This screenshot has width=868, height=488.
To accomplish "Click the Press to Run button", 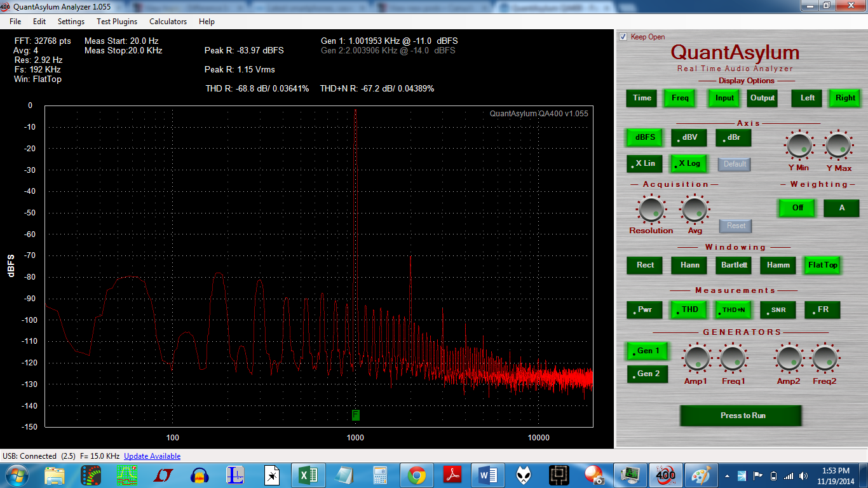I will click(x=741, y=416).
